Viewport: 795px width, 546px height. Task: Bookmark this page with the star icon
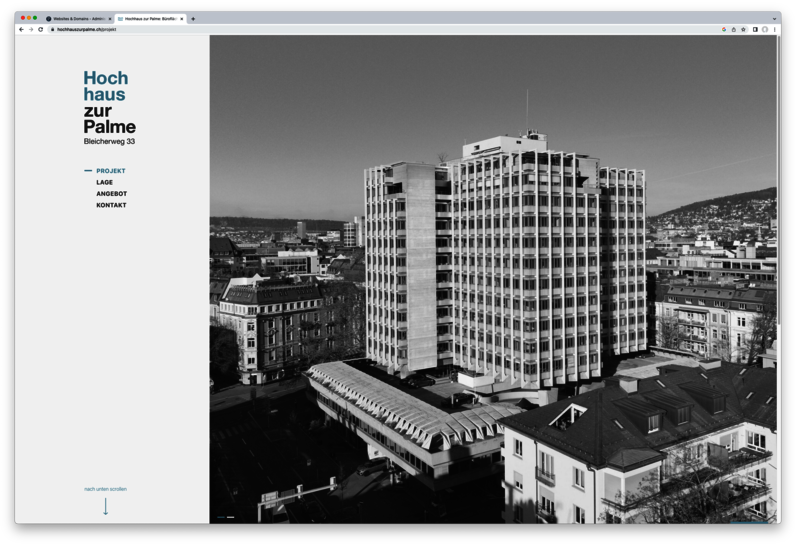(743, 30)
